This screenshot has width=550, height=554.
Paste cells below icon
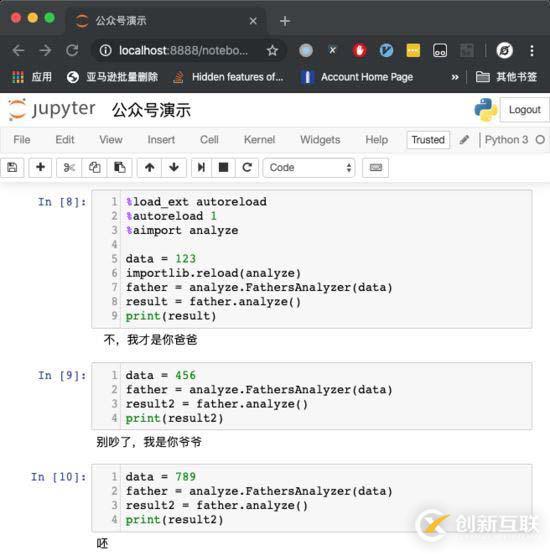119,167
